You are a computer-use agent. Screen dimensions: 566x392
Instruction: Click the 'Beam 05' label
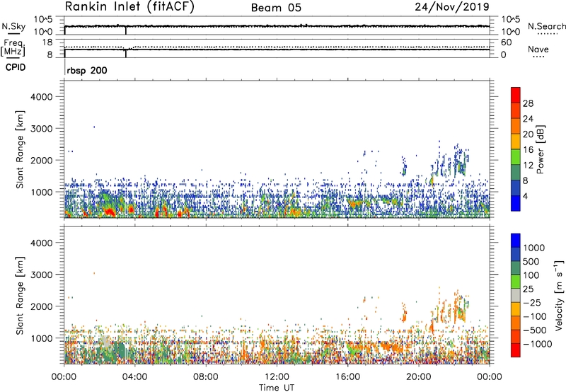(276, 8)
